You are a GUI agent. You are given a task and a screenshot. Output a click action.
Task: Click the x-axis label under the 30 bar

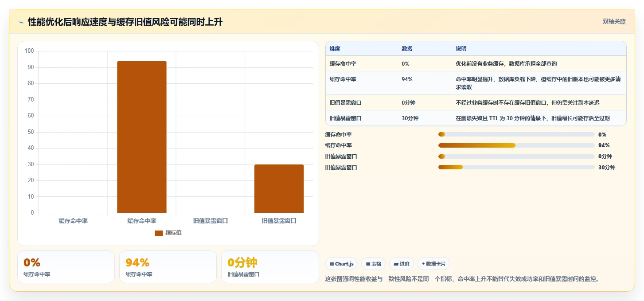point(279,220)
